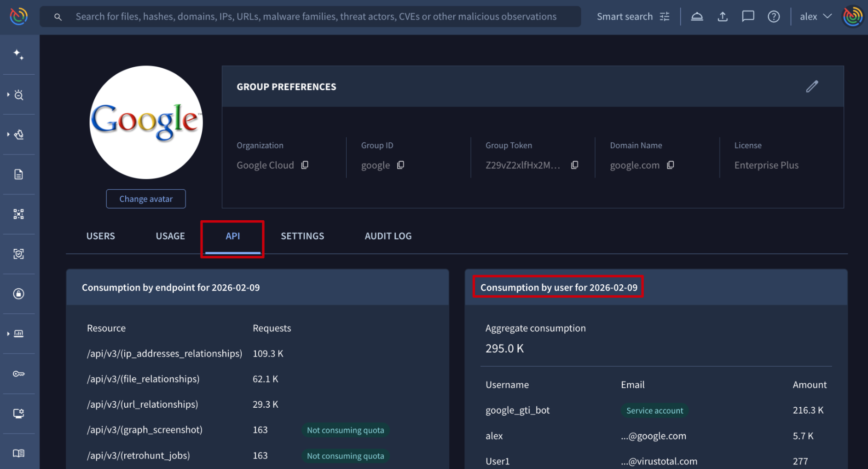The width and height of the screenshot is (868, 469).
Task: Switch to the USERS tab
Action: click(x=101, y=236)
